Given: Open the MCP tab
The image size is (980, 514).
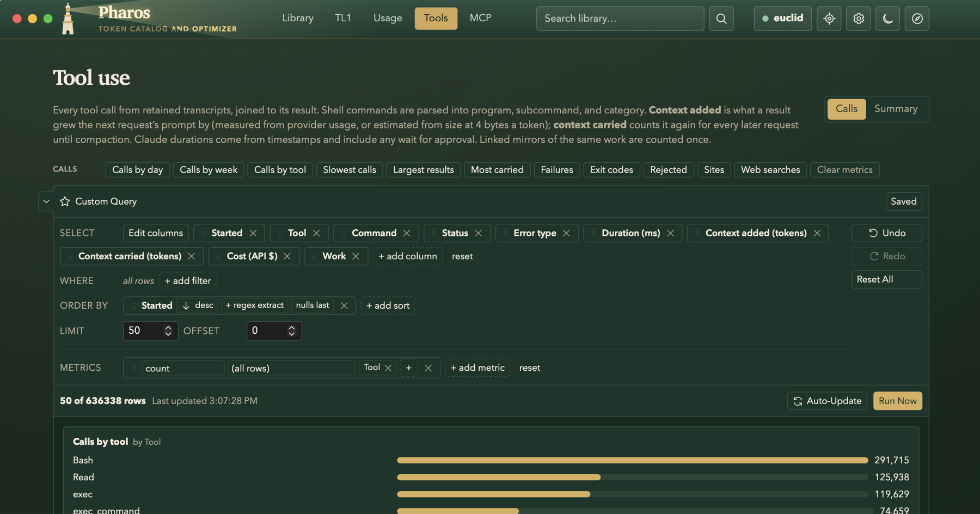Looking at the screenshot, I should point(480,19).
